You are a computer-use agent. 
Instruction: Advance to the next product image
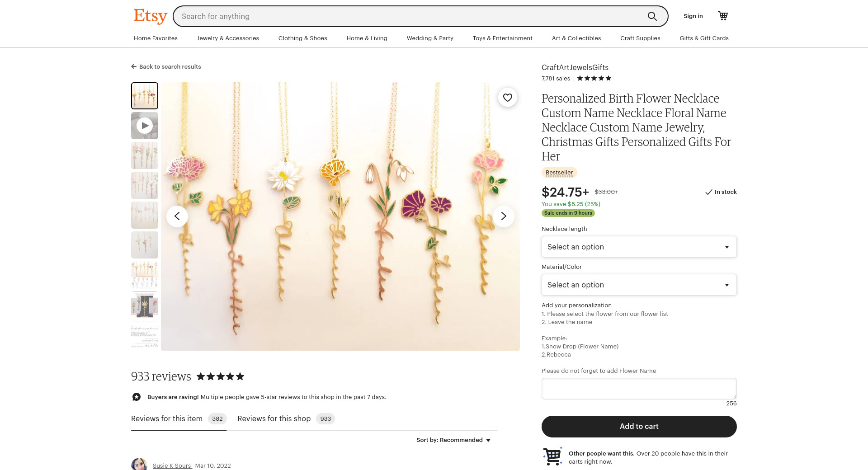pyautogui.click(x=503, y=216)
